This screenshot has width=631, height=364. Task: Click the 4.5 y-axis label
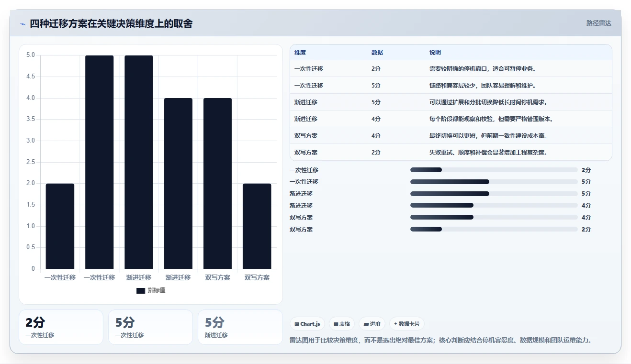30,77
